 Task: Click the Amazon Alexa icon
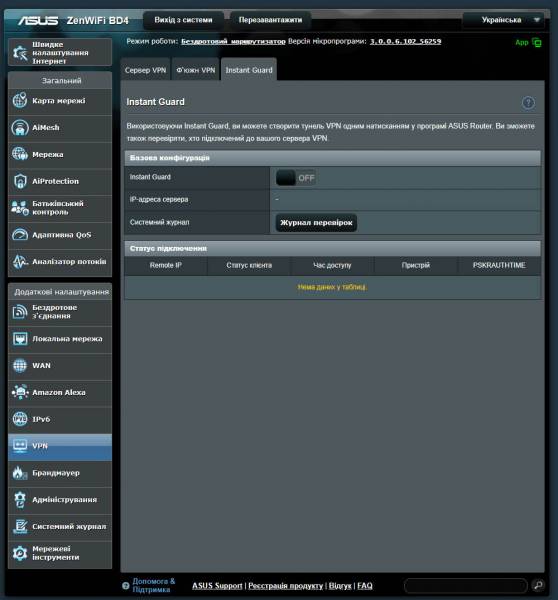tap(20, 392)
